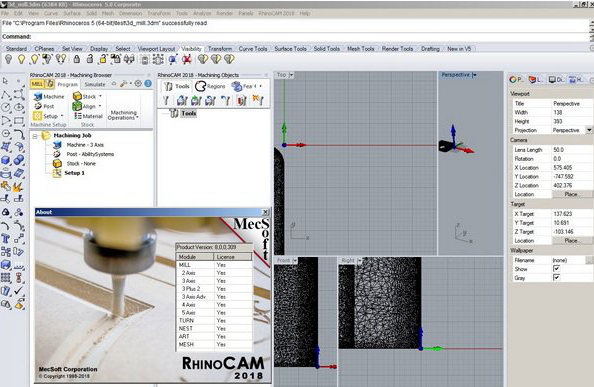Click the Material icon in Stock group

tap(77, 116)
